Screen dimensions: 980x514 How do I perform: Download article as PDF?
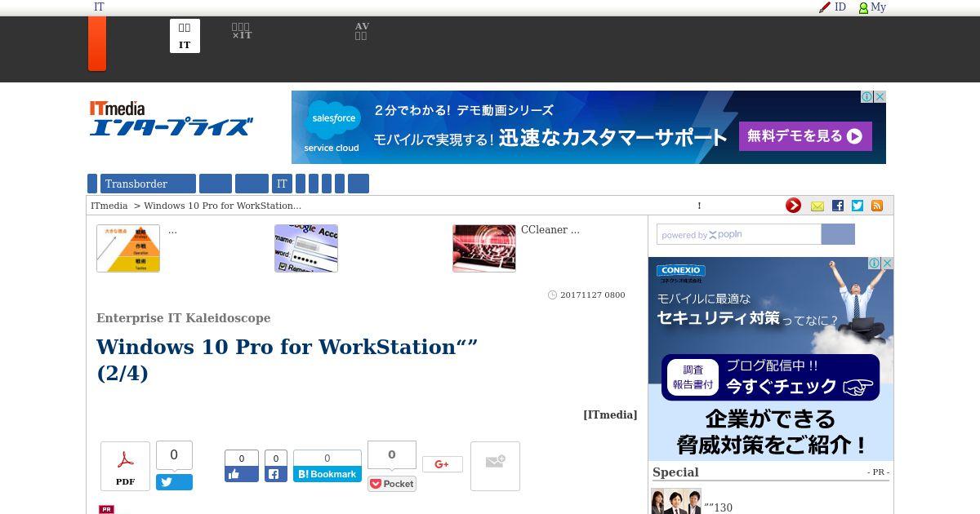tap(125, 467)
